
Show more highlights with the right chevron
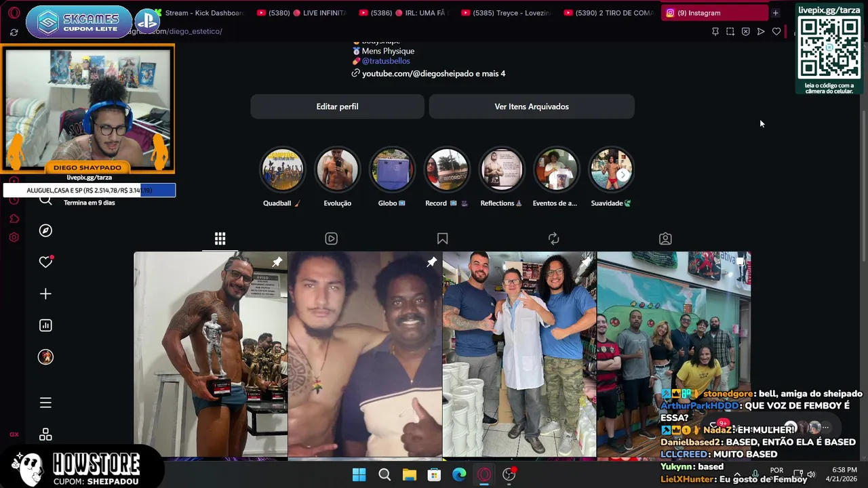(623, 175)
